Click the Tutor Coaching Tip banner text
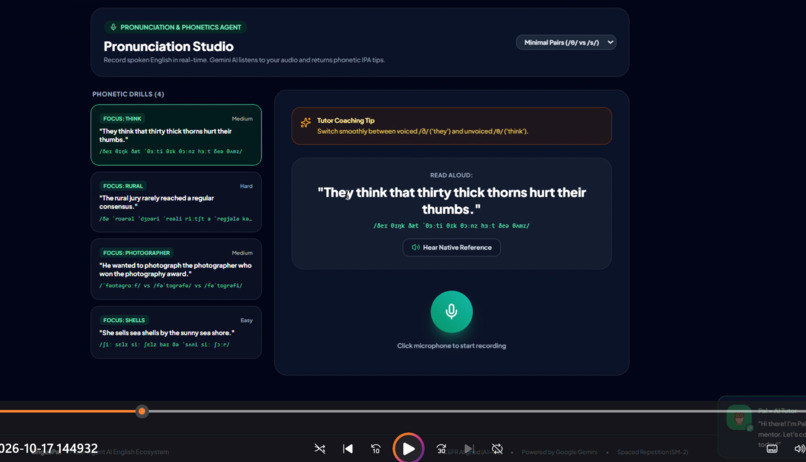 pos(423,132)
